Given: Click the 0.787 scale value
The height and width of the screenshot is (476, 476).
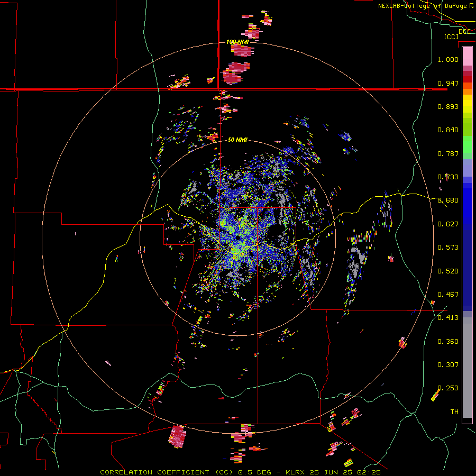Looking at the screenshot, I should click(x=448, y=153).
